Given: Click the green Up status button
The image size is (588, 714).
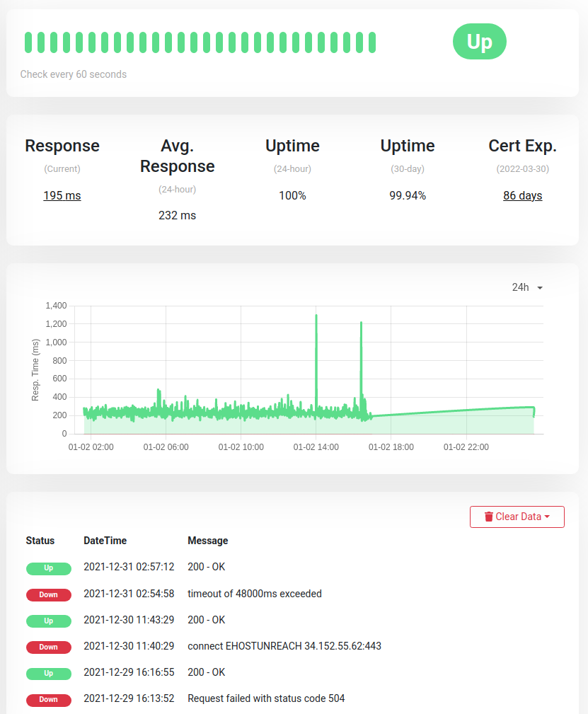Looking at the screenshot, I should 479,42.
